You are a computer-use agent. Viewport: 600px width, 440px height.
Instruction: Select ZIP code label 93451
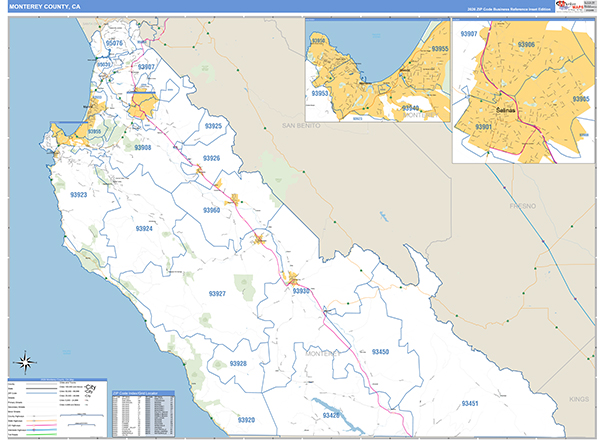[x=470, y=403]
